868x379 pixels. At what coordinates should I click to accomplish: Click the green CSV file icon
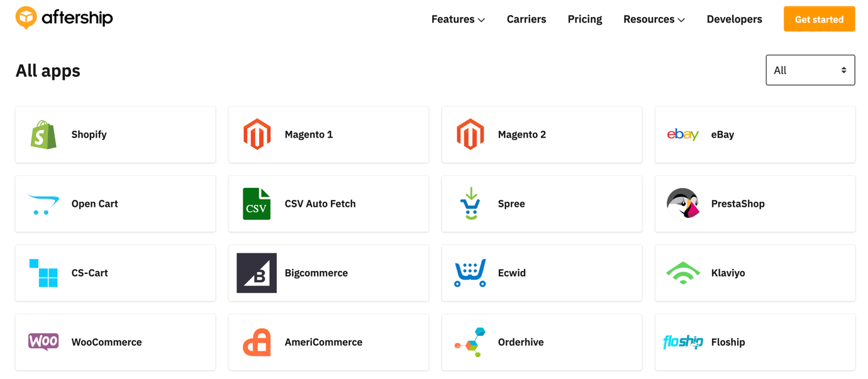257,204
